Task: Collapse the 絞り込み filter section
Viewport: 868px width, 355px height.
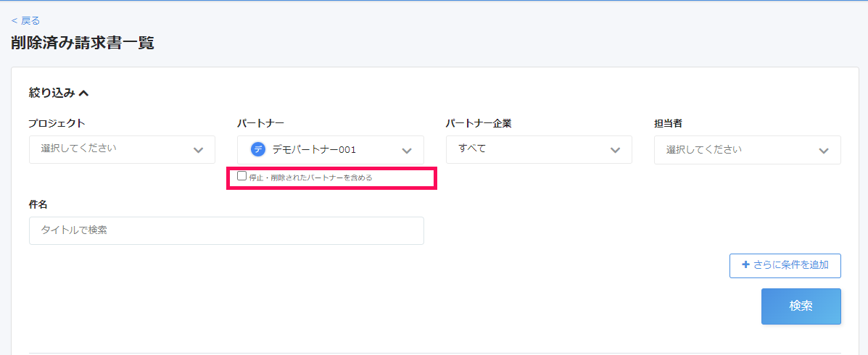Action: tap(59, 93)
